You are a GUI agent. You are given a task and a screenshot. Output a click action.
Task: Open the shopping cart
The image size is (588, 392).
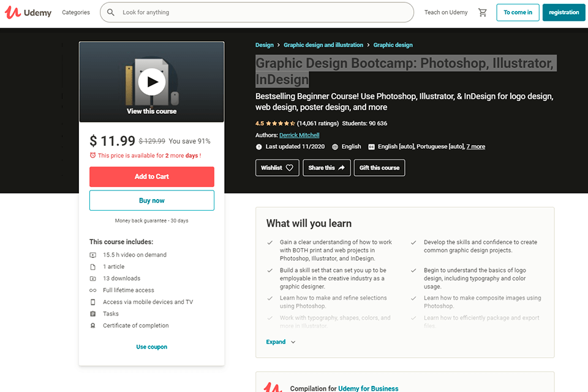pos(483,12)
